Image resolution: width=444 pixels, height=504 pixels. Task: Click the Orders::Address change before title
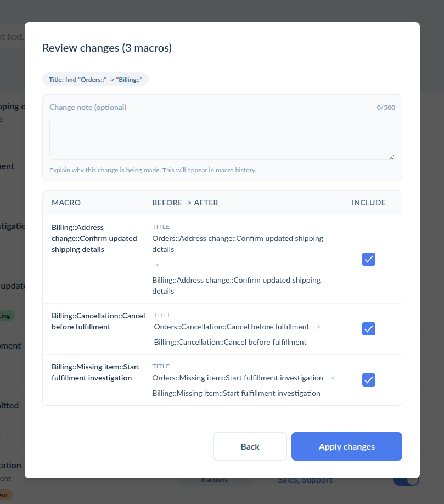point(238,244)
